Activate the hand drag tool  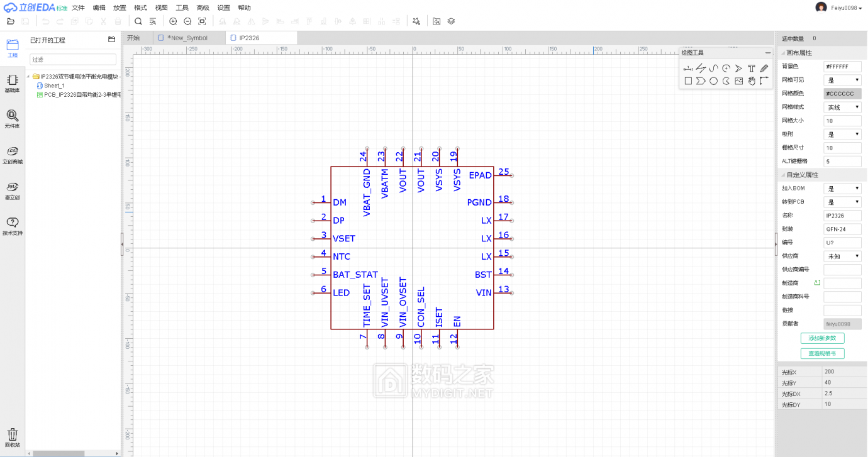tap(751, 81)
